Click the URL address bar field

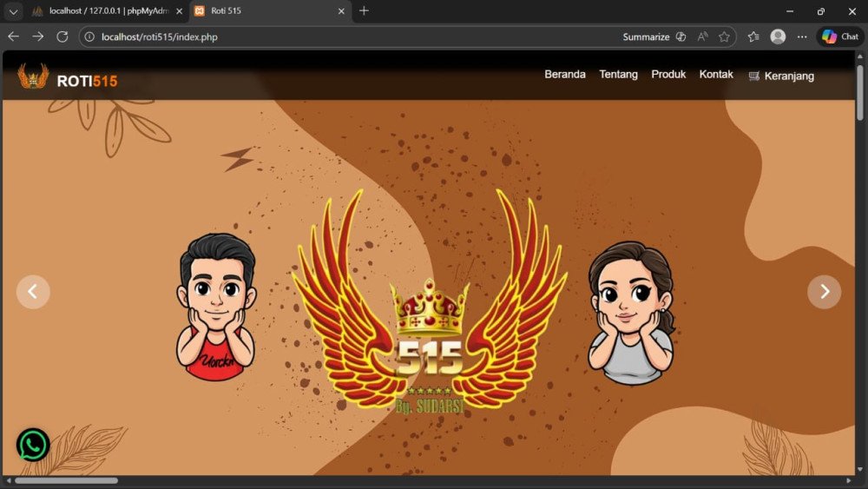(347, 36)
